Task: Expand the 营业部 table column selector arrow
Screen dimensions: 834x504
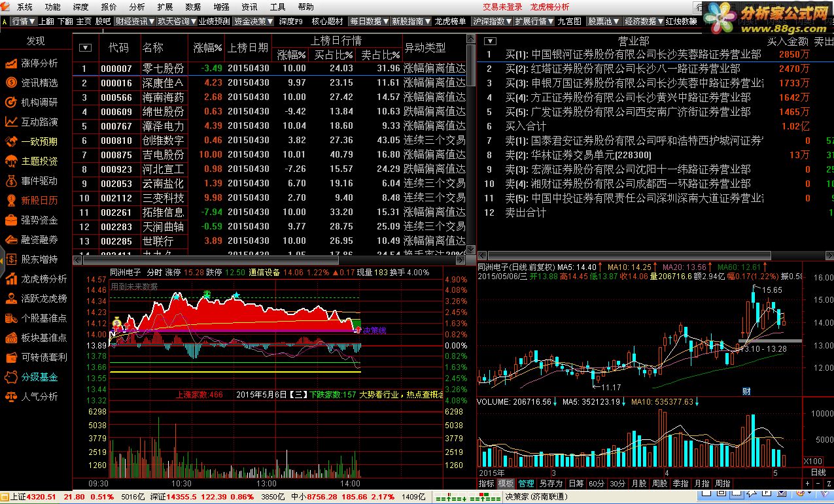Action: [489, 41]
